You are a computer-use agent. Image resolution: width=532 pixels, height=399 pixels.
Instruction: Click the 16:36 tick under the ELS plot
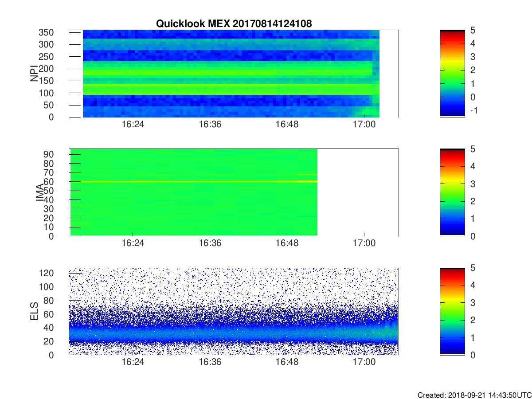pyautogui.click(x=210, y=362)
